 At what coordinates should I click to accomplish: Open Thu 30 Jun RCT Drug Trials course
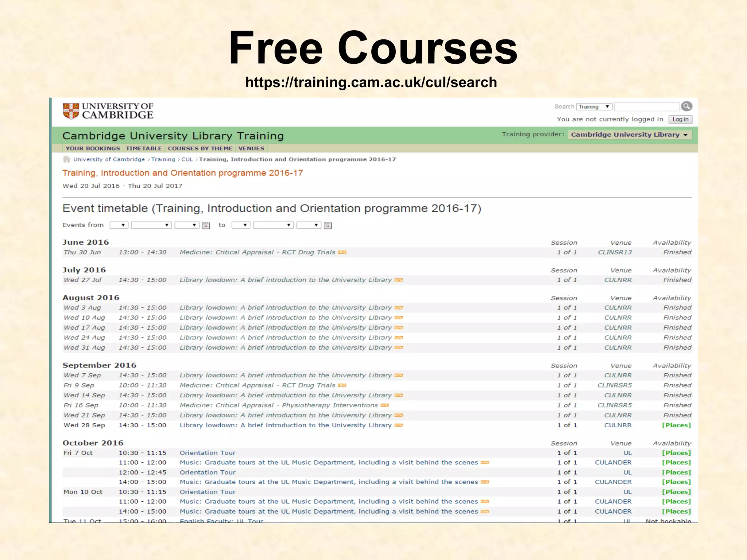pos(257,252)
